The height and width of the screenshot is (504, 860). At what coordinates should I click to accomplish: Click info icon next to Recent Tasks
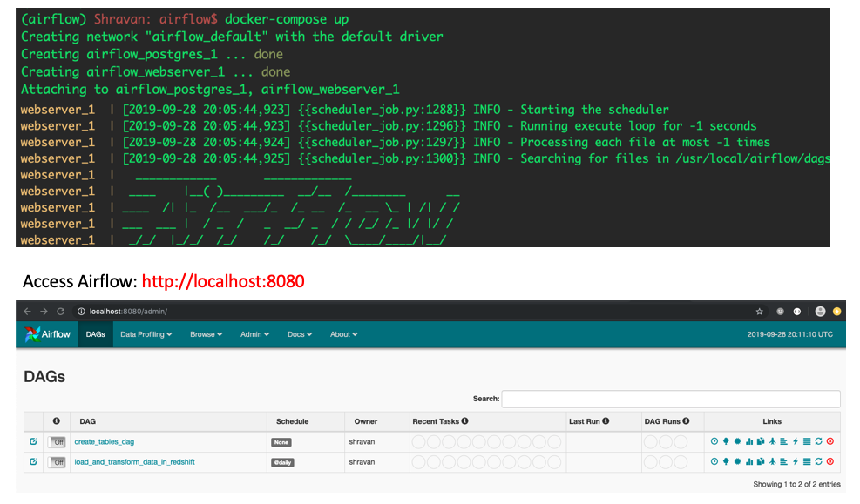click(464, 420)
